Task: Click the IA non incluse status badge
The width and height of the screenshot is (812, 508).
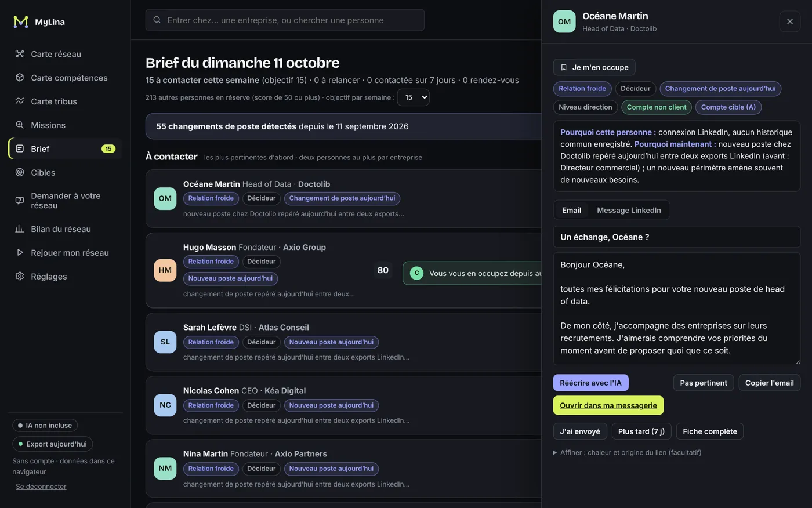Action: tap(45, 426)
